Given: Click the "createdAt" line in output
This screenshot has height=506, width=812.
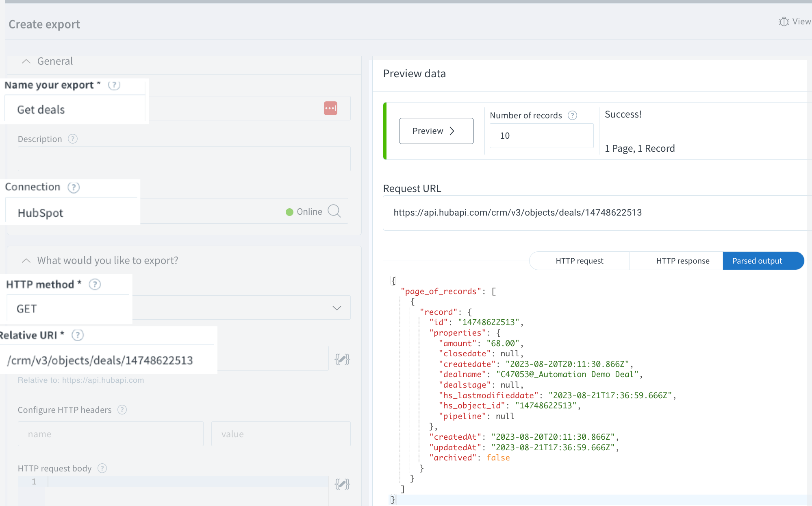Looking at the screenshot, I should pyautogui.click(x=524, y=437).
